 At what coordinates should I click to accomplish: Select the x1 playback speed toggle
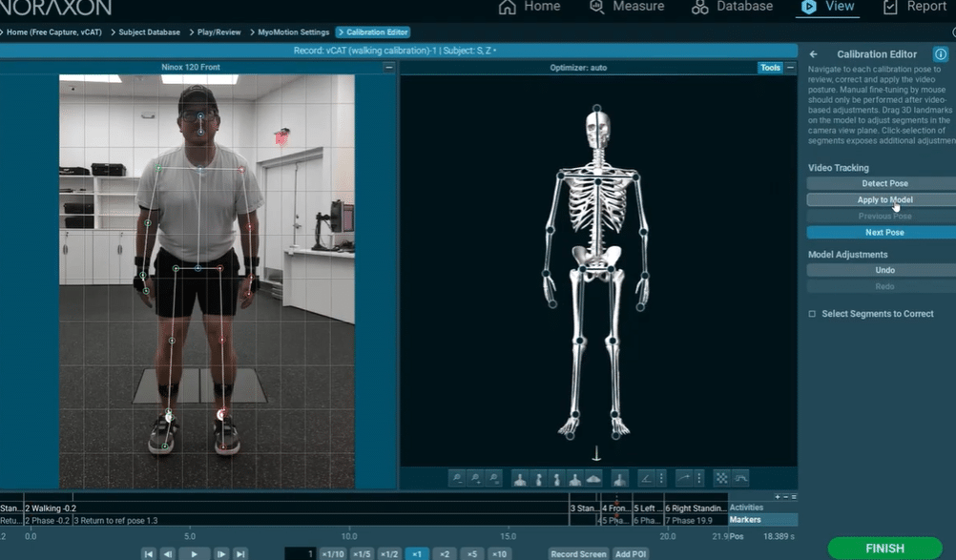pos(417,554)
